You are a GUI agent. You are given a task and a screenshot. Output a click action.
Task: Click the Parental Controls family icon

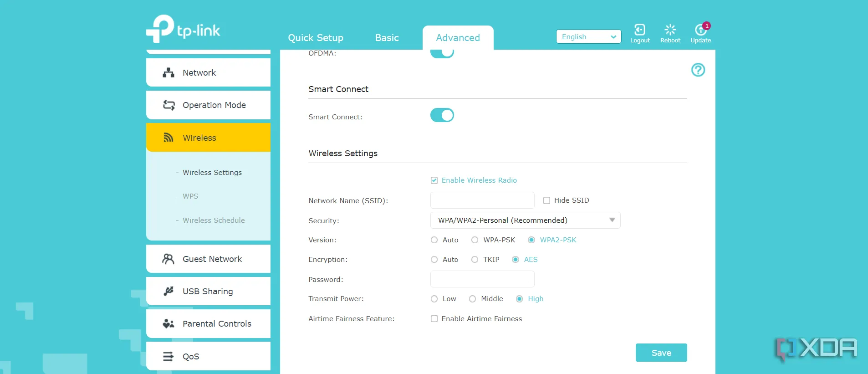coord(168,323)
